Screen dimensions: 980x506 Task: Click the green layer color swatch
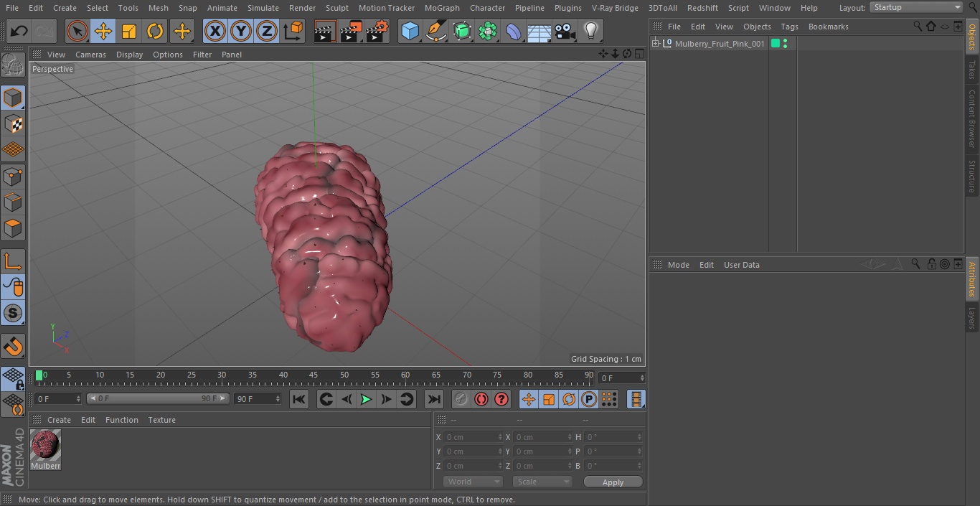click(776, 44)
